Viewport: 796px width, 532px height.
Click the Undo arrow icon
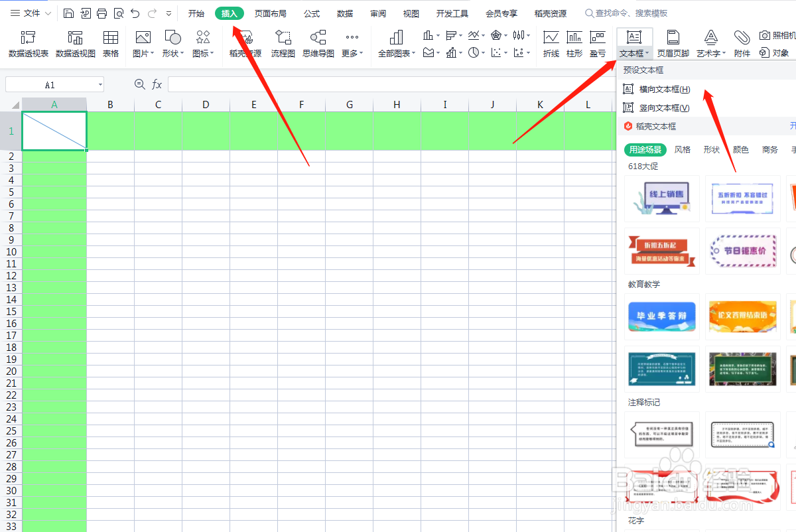pyautogui.click(x=135, y=13)
